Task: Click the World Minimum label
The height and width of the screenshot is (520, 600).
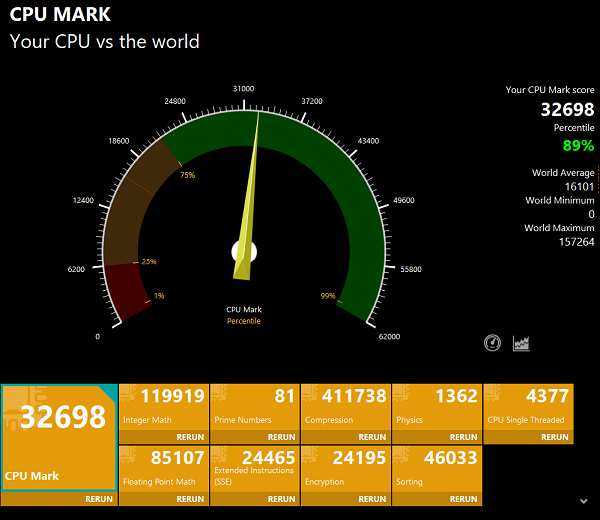Action: (x=560, y=200)
